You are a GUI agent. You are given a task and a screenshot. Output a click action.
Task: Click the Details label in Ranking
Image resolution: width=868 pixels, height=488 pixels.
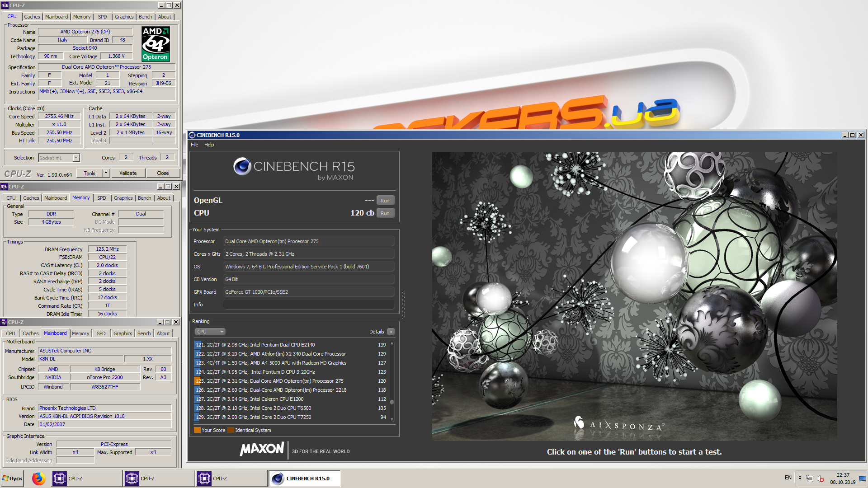pos(377,332)
